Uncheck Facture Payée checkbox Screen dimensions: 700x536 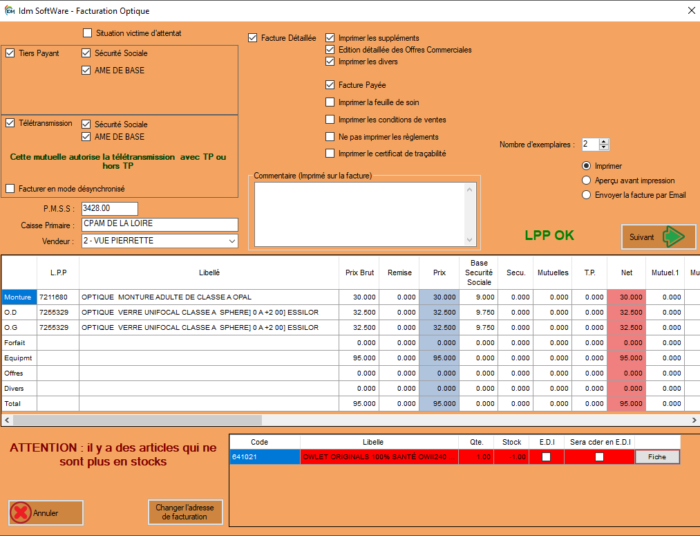(330, 85)
